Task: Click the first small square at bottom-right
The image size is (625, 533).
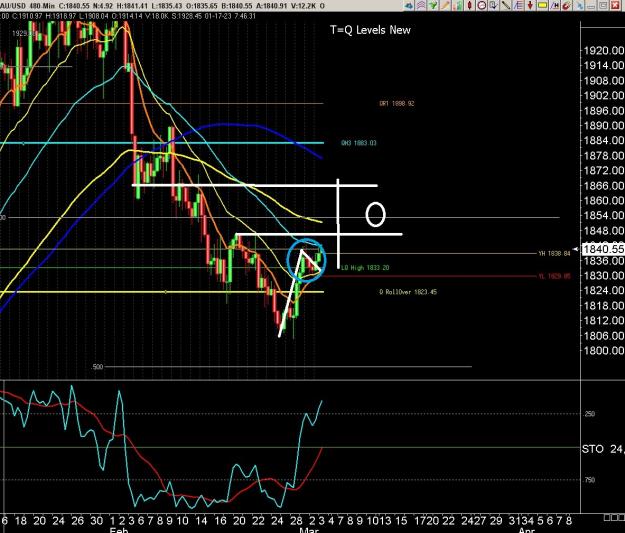Action: point(606,517)
